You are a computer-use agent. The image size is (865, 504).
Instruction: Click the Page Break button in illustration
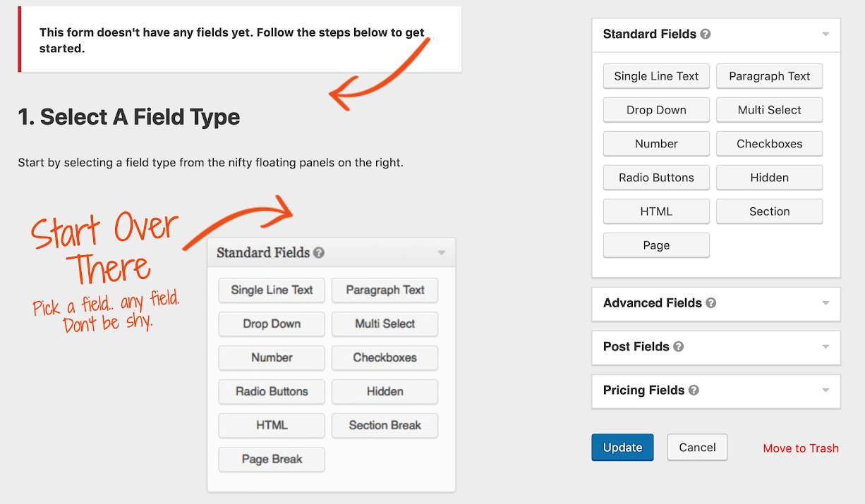[x=272, y=460]
